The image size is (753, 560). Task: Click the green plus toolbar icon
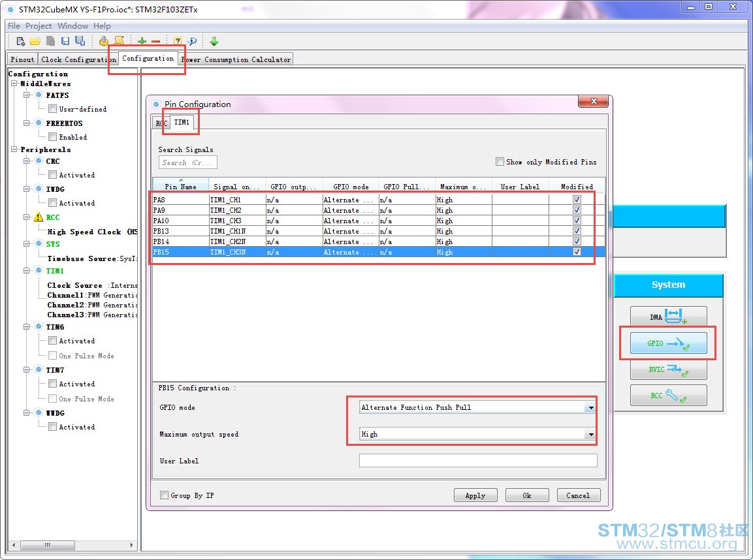tap(142, 41)
